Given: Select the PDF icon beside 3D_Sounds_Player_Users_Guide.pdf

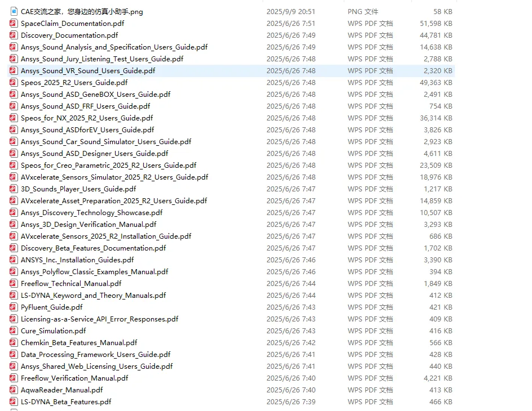Looking at the screenshot, I should (x=14, y=189).
